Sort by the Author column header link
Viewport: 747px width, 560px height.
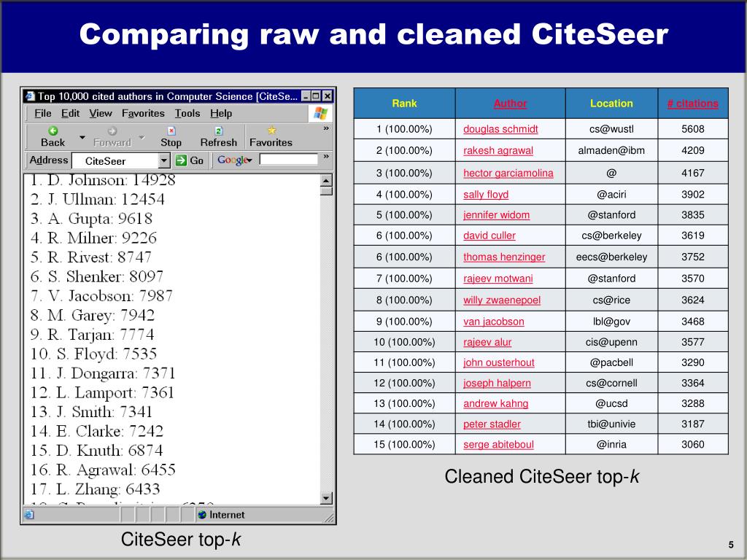510,104
